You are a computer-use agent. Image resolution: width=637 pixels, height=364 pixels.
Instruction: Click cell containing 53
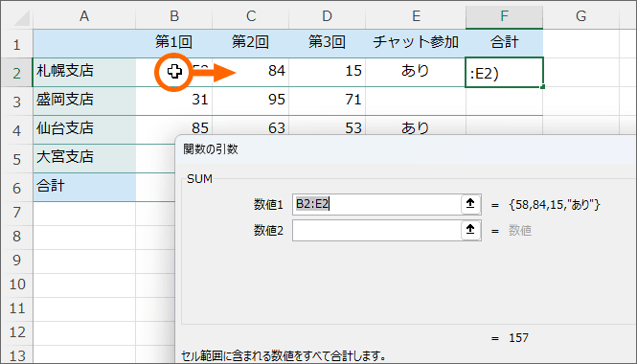click(327, 125)
